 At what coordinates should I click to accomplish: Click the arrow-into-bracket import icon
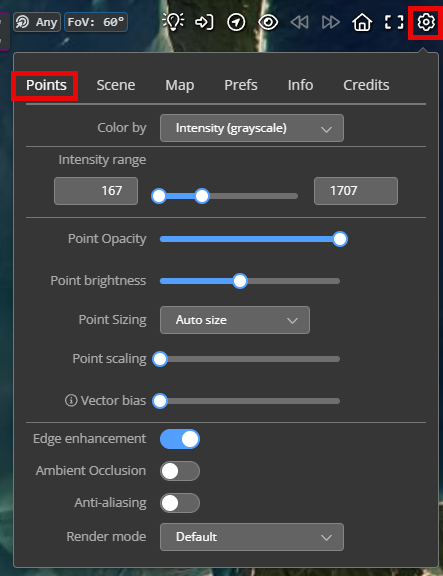pyautogui.click(x=205, y=22)
